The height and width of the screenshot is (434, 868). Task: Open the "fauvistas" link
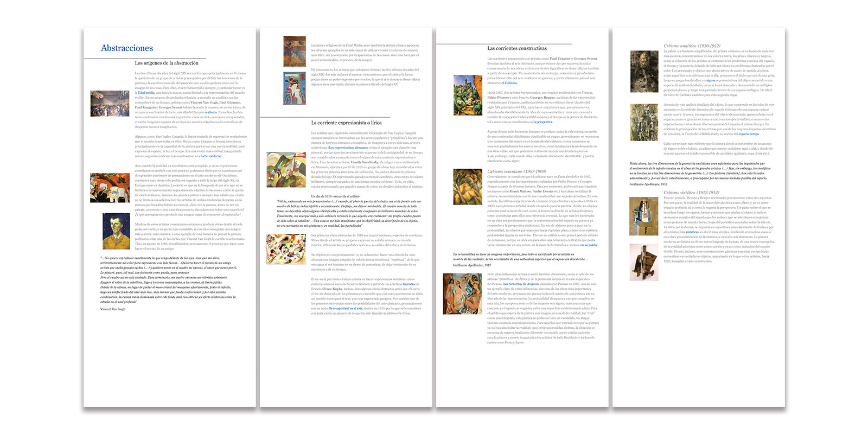click(x=409, y=284)
